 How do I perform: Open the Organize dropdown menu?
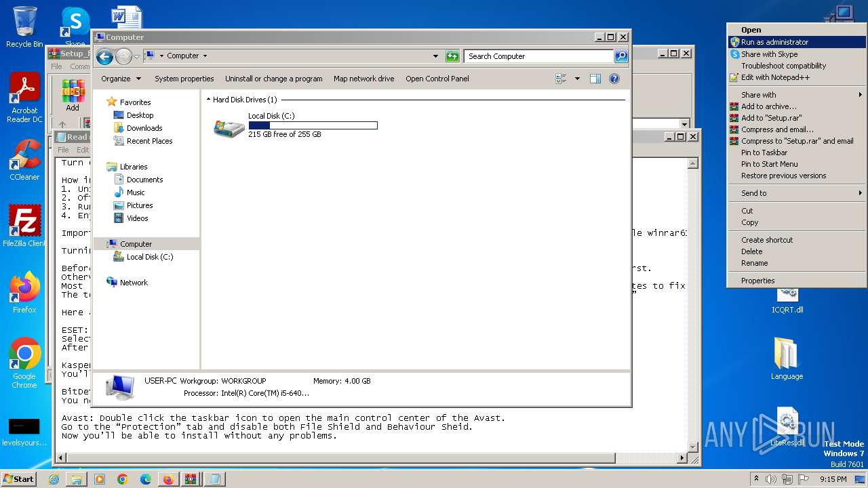pos(121,79)
